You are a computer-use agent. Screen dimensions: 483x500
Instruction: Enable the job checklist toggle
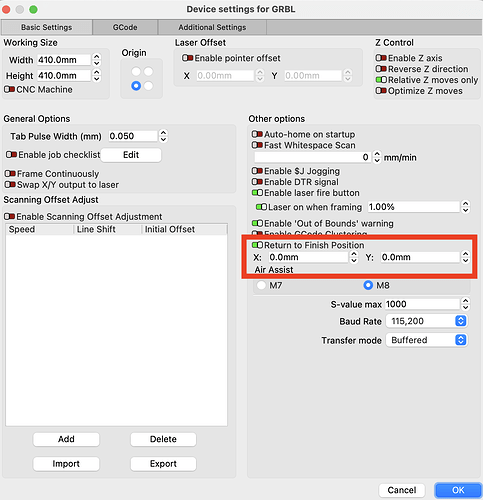pyautogui.click(x=11, y=155)
